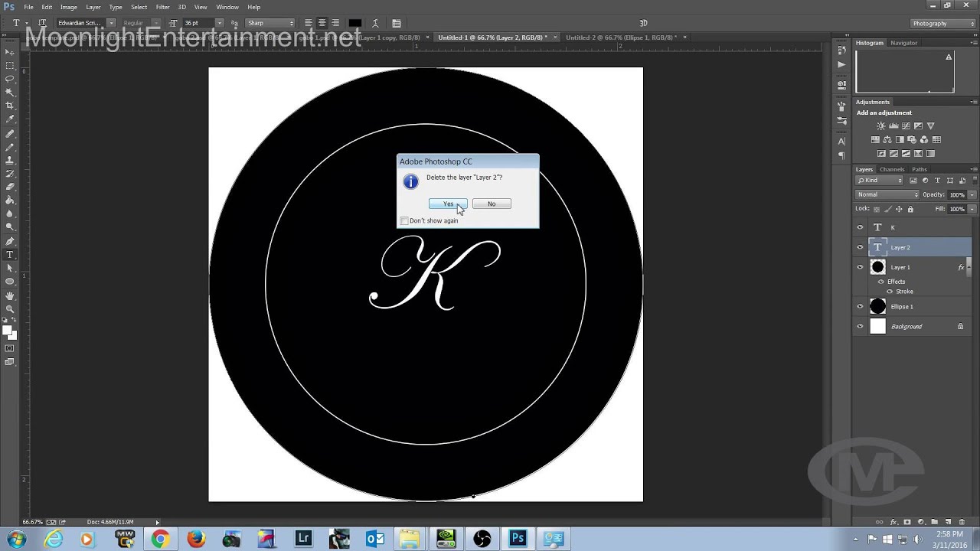Open the Layer menu

pos(93,7)
